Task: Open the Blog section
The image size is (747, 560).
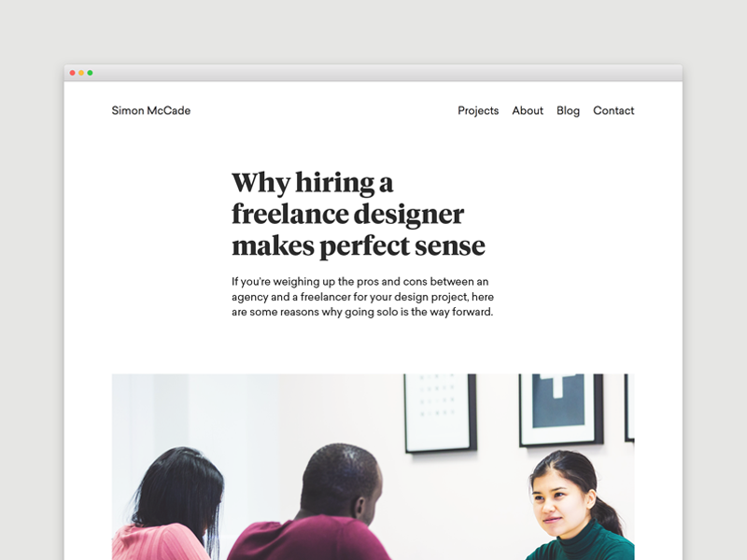Action: coord(568,110)
